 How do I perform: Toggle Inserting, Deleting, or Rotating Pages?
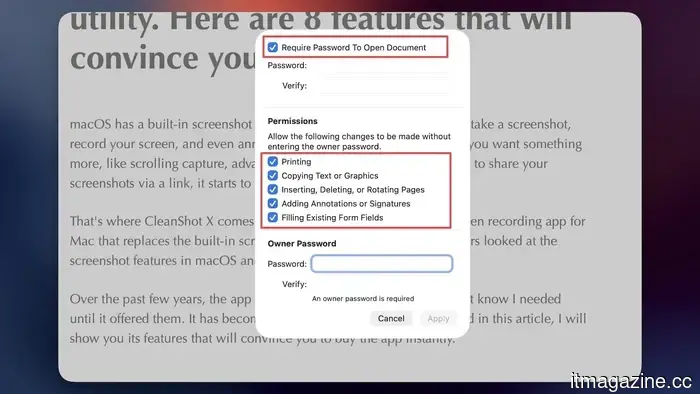273,189
